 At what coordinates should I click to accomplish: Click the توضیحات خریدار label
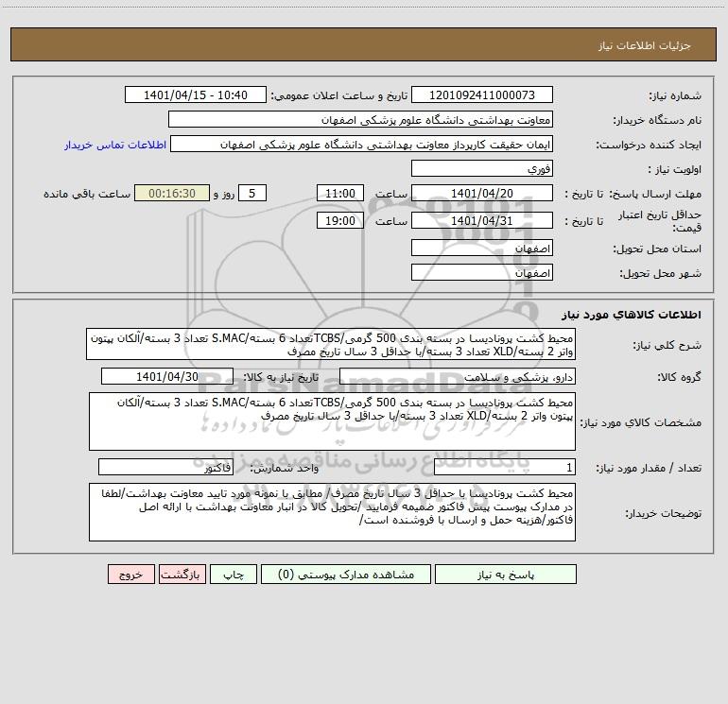664,513
